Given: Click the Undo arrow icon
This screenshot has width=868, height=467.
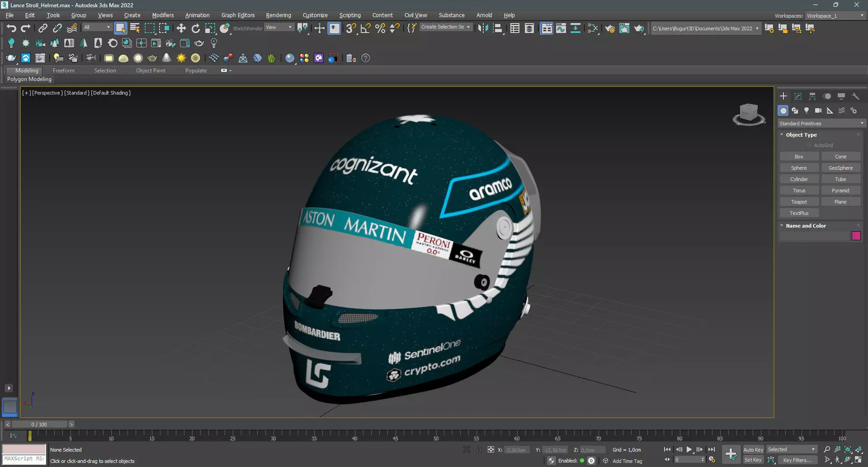Looking at the screenshot, I should [x=11, y=29].
